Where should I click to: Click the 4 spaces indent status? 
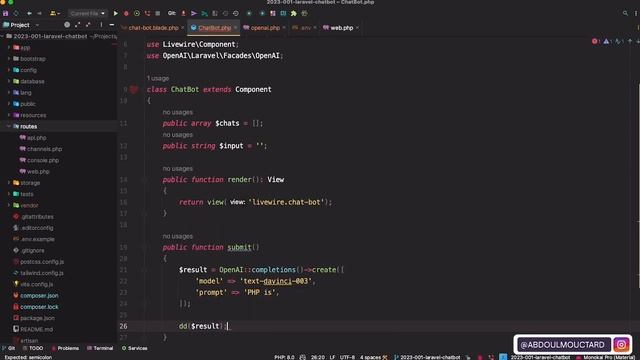coord(370,357)
